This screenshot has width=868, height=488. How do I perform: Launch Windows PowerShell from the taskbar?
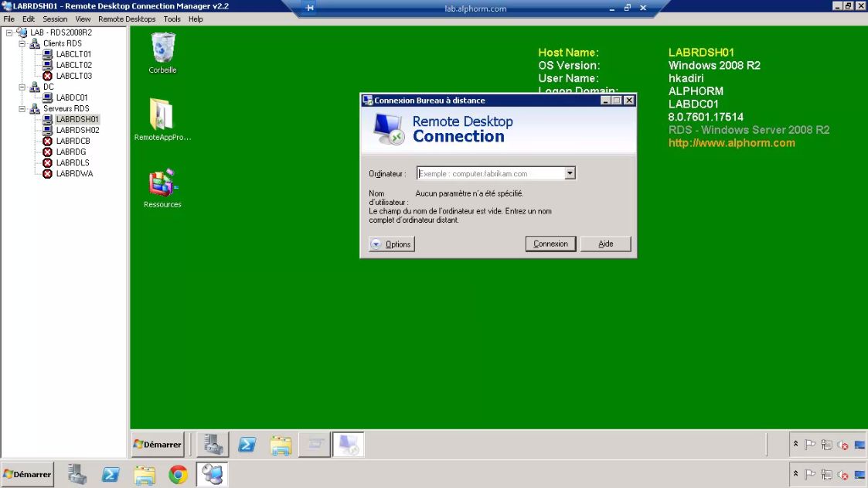110,475
